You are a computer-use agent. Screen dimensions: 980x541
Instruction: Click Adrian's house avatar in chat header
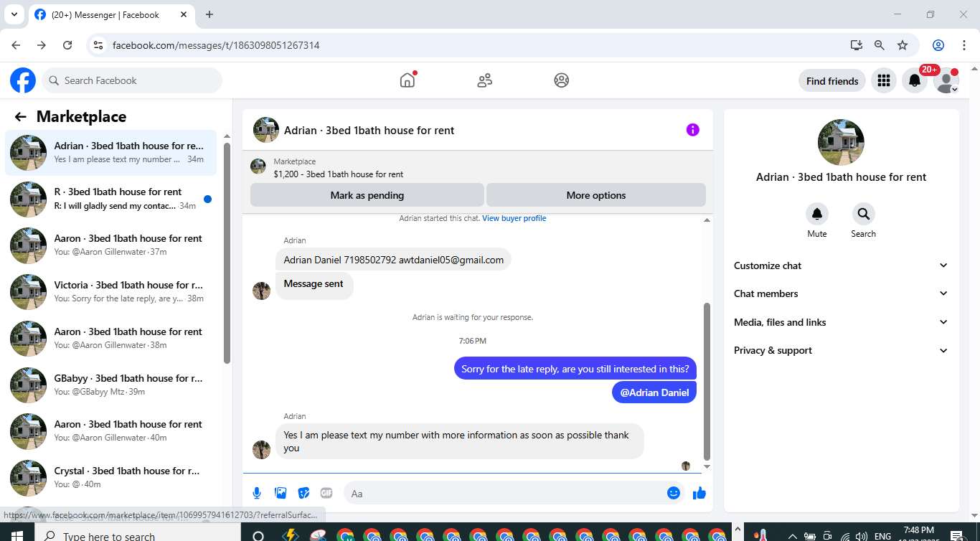(x=266, y=130)
